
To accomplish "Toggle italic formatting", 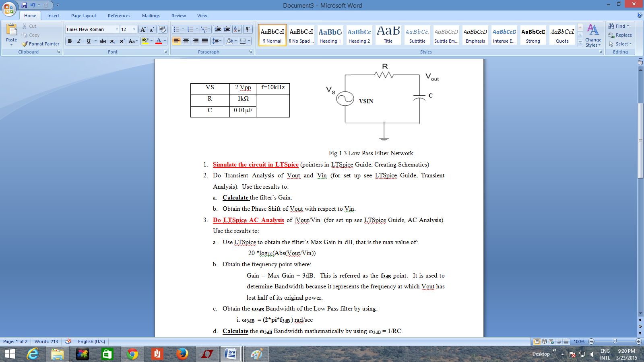I will pos(78,41).
